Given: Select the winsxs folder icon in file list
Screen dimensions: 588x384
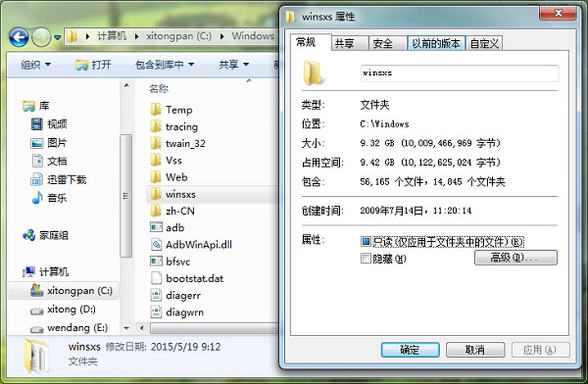Looking at the screenshot, I should [156, 194].
